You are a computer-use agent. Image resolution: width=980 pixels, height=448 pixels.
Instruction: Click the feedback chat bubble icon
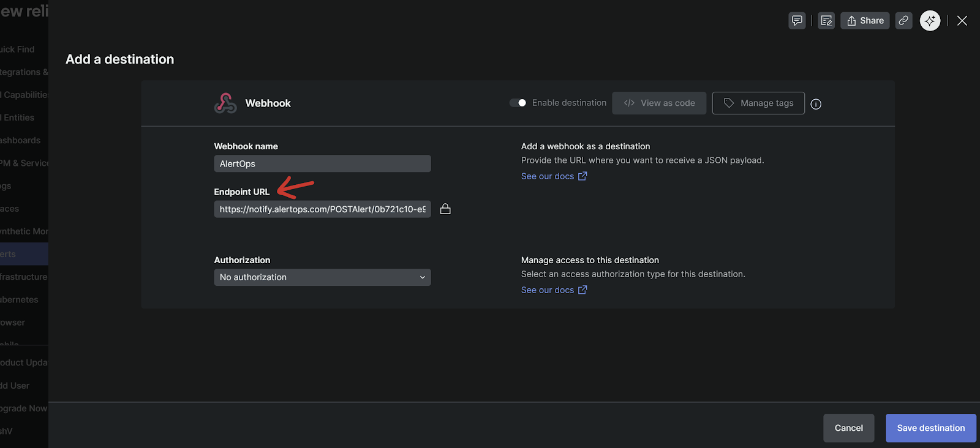pyautogui.click(x=797, y=21)
